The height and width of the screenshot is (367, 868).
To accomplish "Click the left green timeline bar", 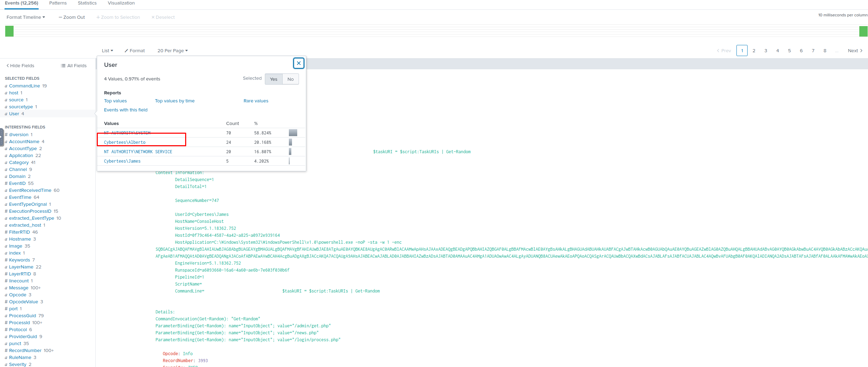I will 9,31.
